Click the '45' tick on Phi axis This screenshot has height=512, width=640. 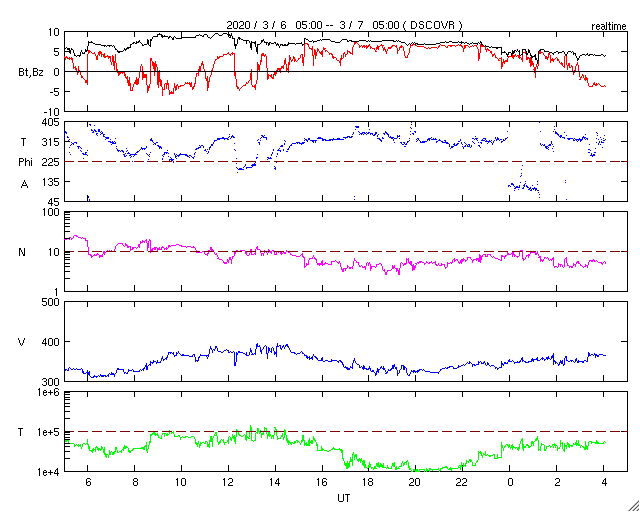pyautogui.click(x=55, y=201)
